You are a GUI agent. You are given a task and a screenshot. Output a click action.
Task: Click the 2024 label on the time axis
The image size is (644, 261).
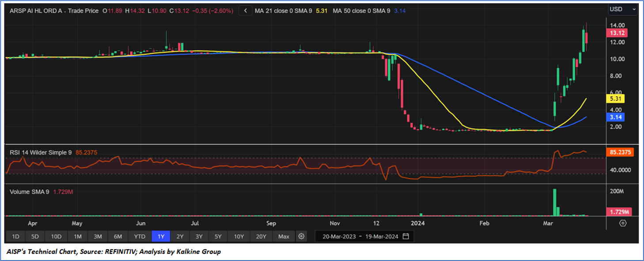(x=418, y=223)
